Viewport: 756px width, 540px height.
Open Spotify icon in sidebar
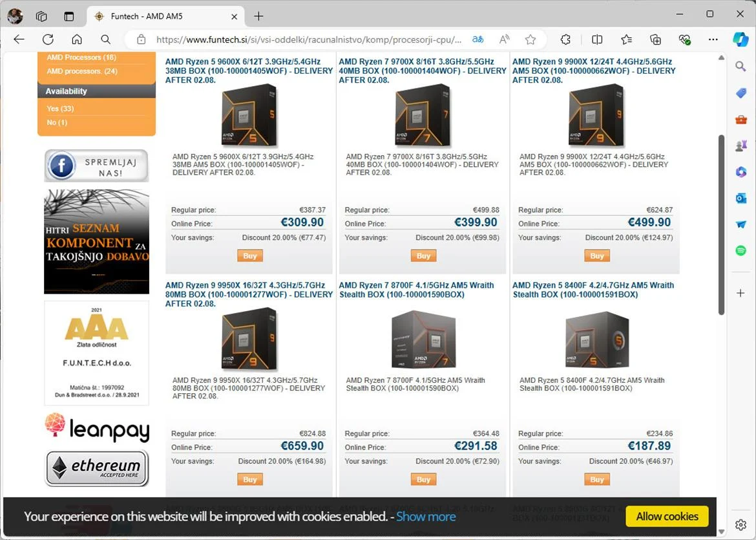tap(741, 250)
